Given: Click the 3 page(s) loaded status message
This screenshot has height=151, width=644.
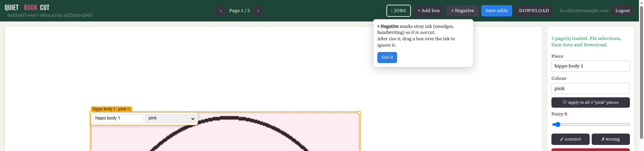Looking at the screenshot, I should 586,42.
